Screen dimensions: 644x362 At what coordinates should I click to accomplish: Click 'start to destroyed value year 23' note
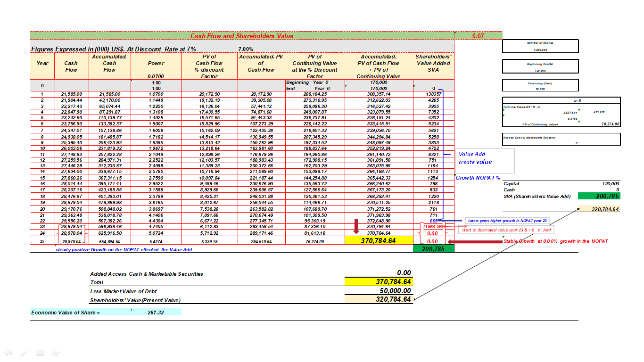507,230
